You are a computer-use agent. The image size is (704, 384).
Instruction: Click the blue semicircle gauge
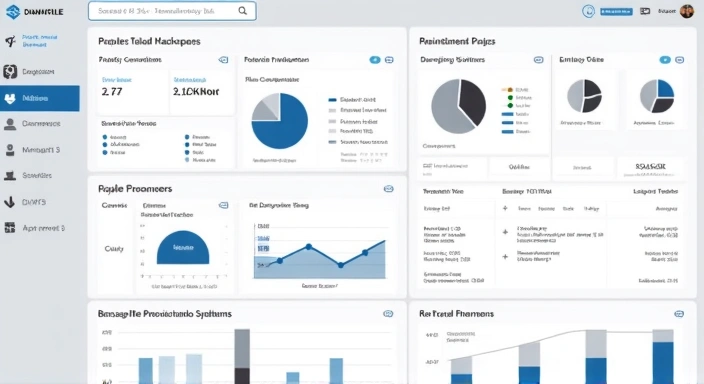[183, 247]
